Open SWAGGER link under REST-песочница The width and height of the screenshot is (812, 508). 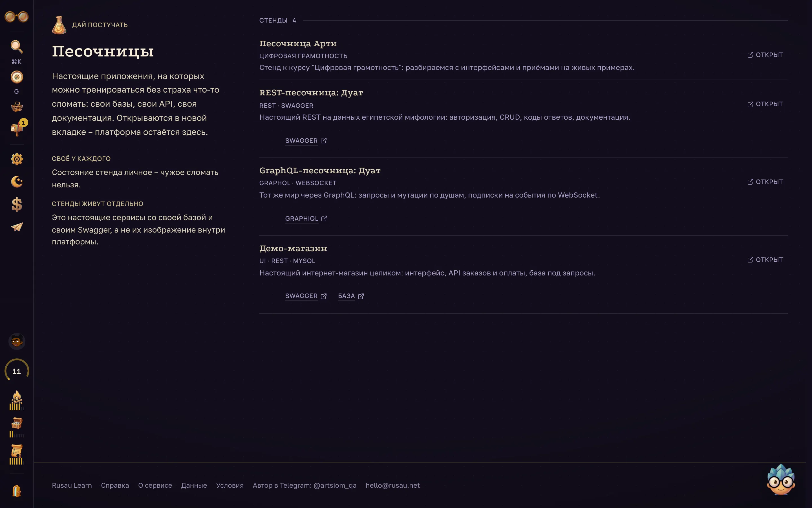click(306, 141)
